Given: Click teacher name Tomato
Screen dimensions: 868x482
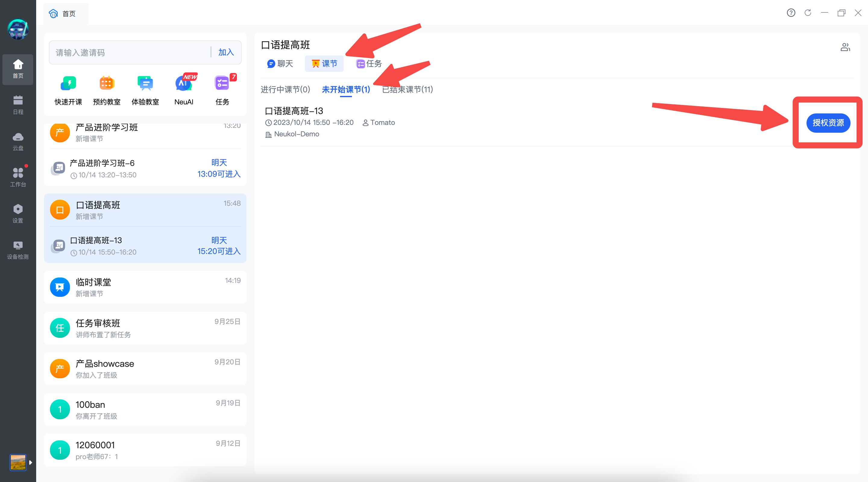Looking at the screenshot, I should click(382, 122).
